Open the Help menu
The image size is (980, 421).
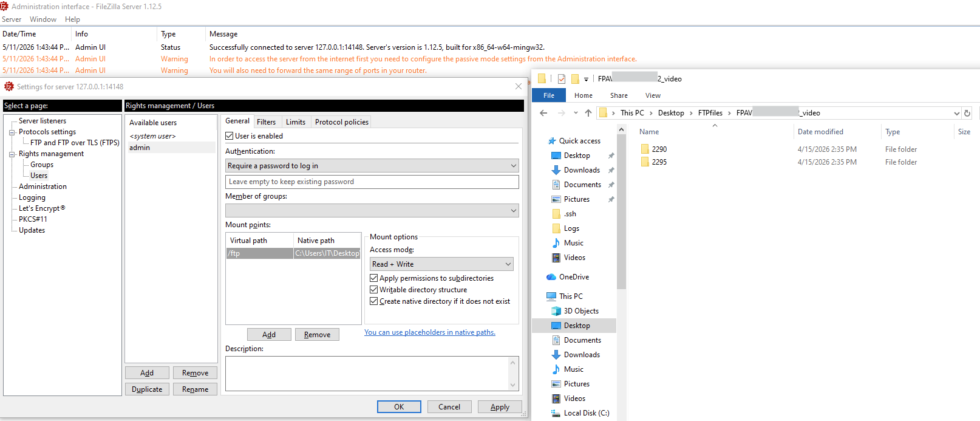pyautogui.click(x=72, y=19)
